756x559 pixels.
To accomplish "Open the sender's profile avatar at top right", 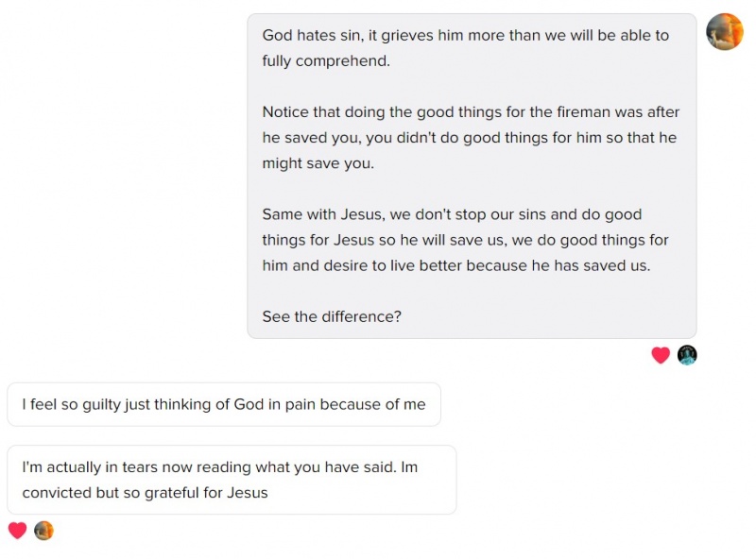I will [725, 32].
